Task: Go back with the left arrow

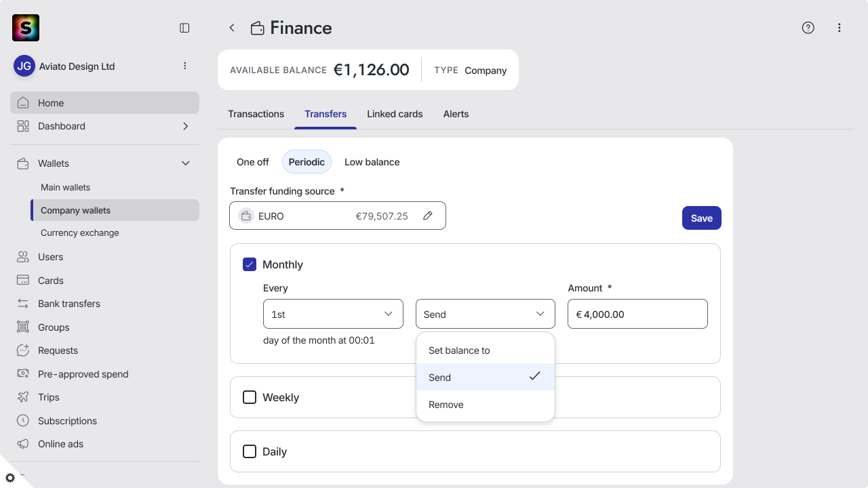Action: point(232,28)
